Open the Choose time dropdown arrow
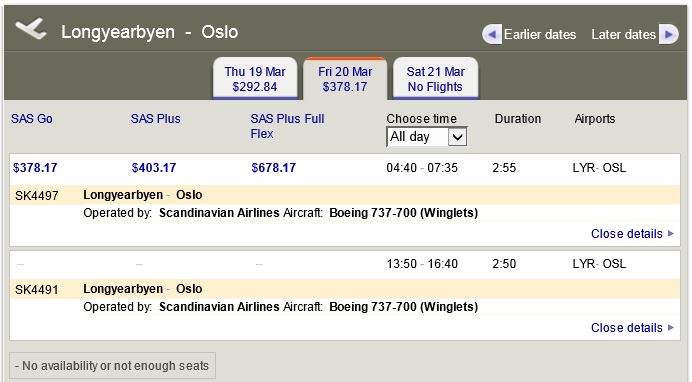 pyautogui.click(x=458, y=137)
